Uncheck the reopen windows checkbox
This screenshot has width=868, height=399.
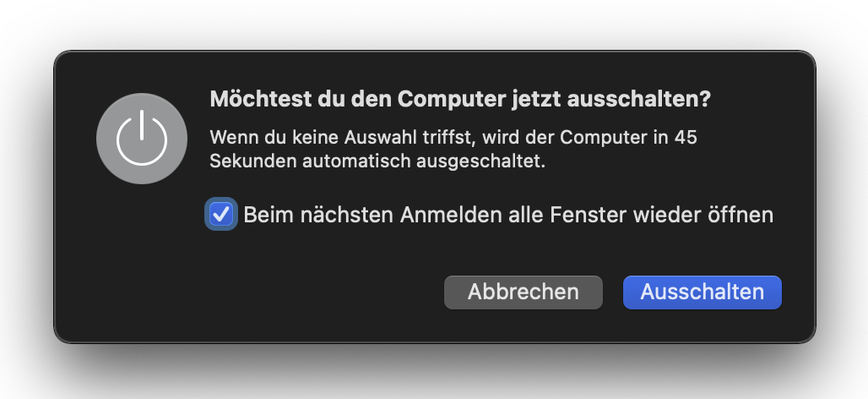(221, 215)
